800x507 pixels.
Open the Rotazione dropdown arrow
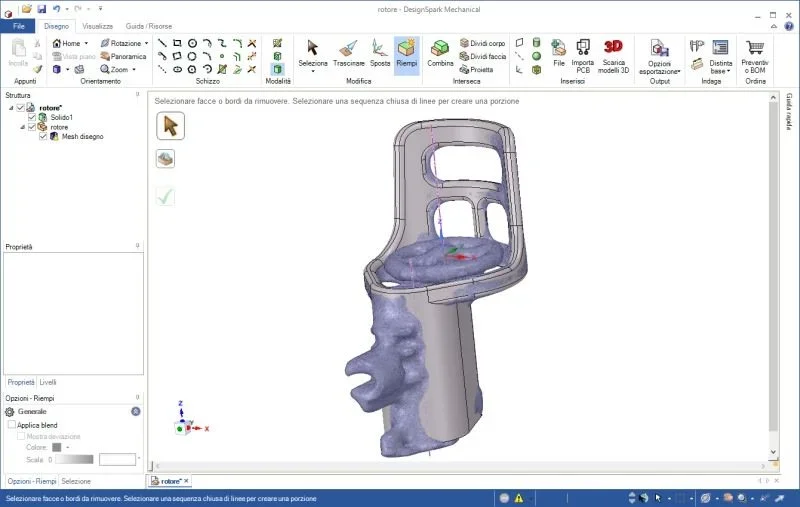(147, 44)
